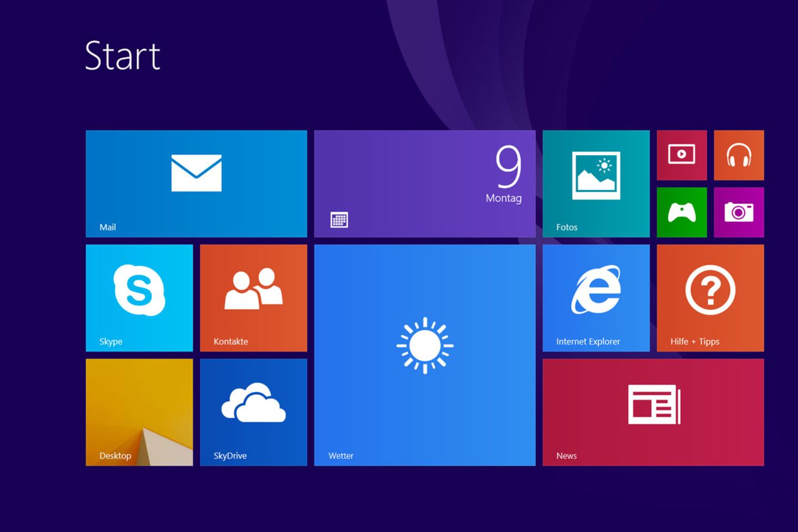Open the Mail app tile
Viewport: 798px width, 532px height.
(x=196, y=183)
